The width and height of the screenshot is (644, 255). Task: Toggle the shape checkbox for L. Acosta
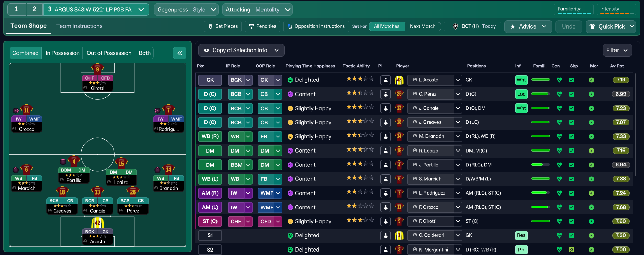[572, 80]
